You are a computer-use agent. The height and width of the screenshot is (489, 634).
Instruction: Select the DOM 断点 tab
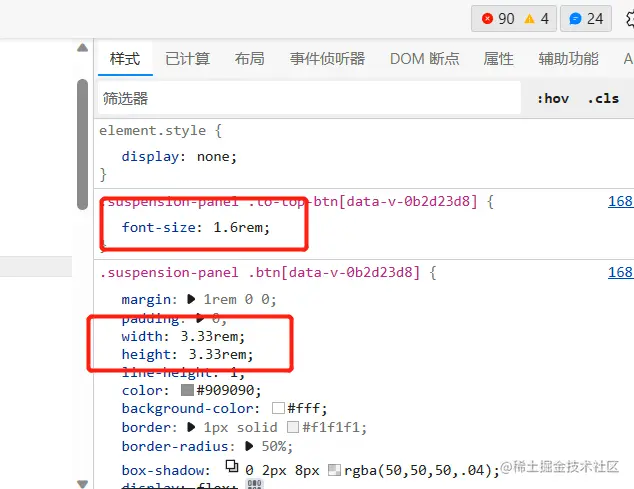pyautogui.click(x=425, y=59)
